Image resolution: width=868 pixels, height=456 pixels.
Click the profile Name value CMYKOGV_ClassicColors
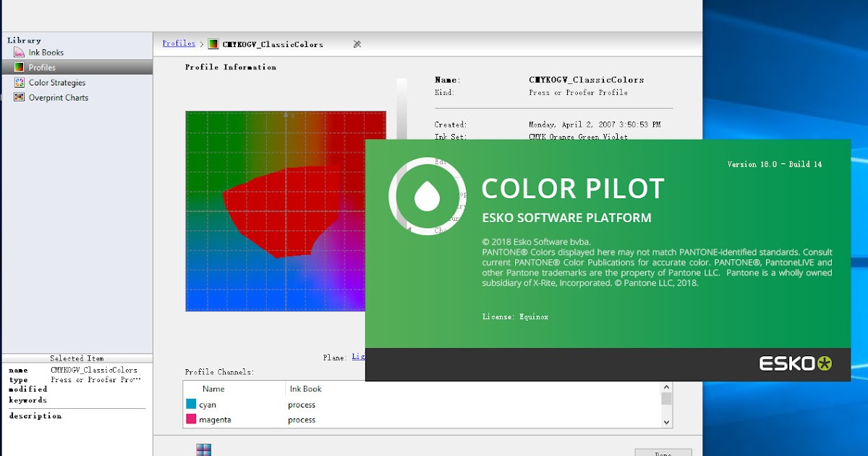pyautogui.click(x=587, y=80)
